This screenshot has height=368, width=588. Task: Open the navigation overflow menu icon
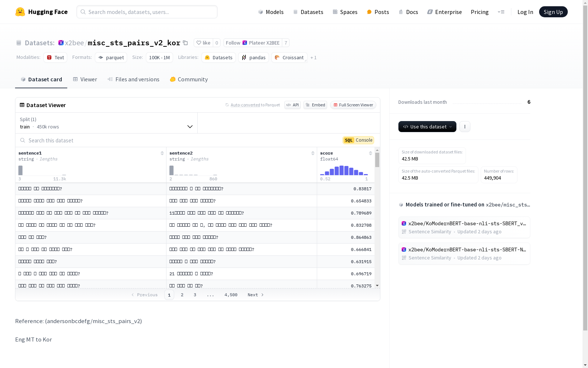tap(501, 12)
